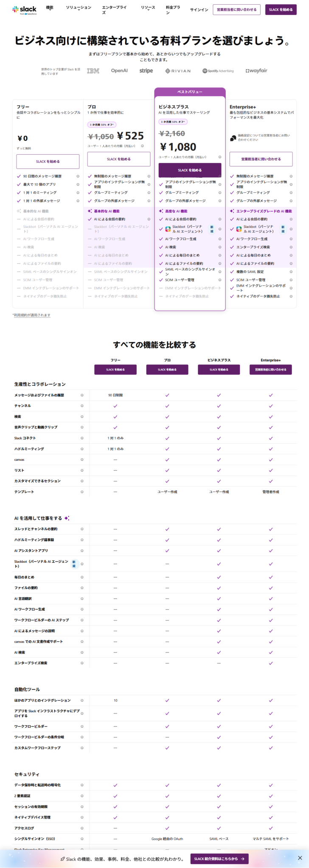Click the ベストバリュー ribbon label

pyautogui.click(x=190, y=92)
